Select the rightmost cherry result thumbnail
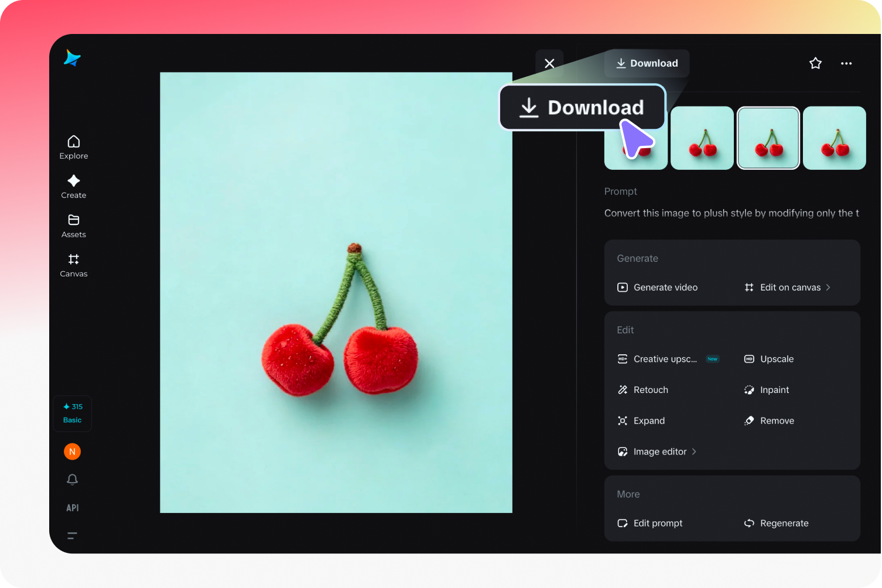The image size is (882, 588). pos(834,138)
